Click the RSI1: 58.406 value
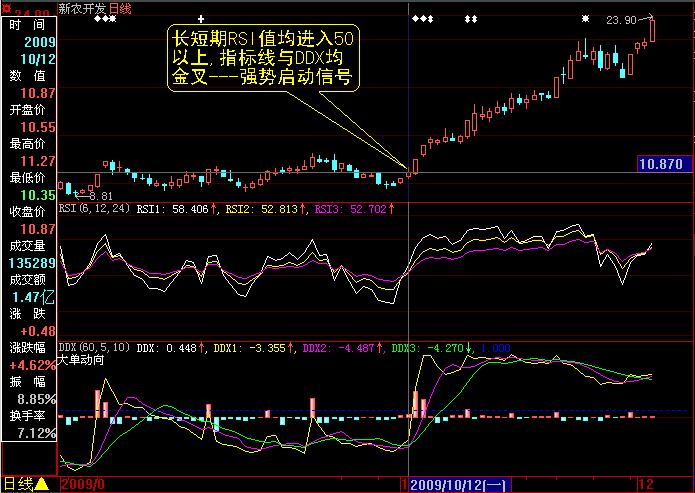695x493 pixels. [172, 209]
